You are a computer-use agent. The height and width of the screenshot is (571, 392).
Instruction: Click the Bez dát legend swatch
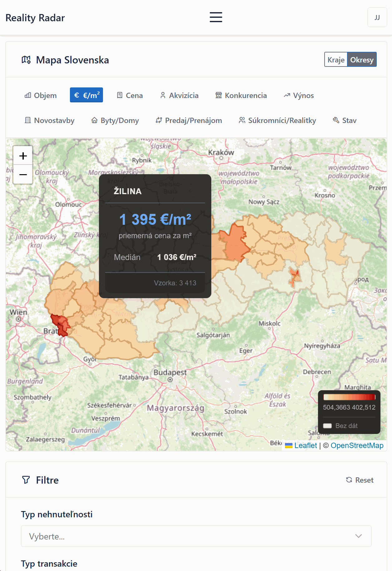(327, 426)
